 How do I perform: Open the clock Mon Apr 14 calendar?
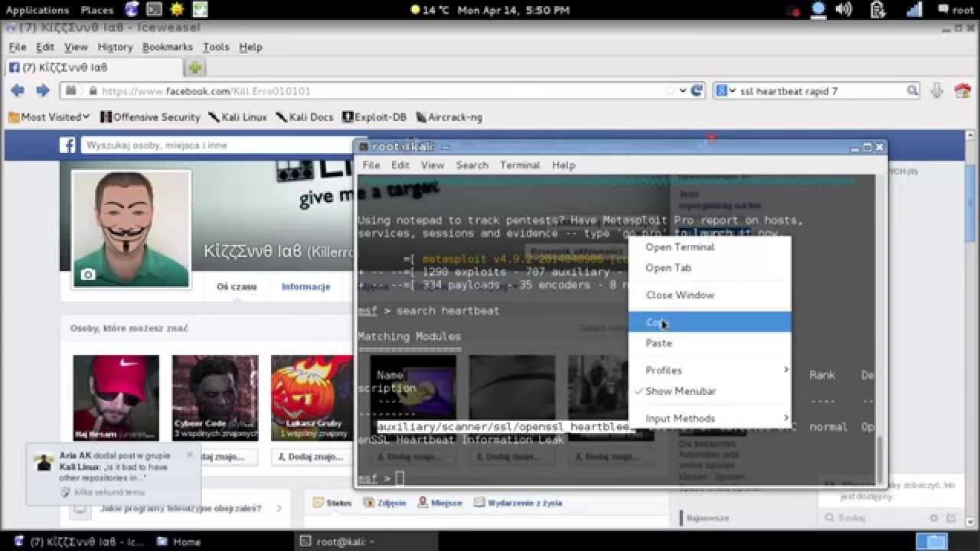coord(513,10)
